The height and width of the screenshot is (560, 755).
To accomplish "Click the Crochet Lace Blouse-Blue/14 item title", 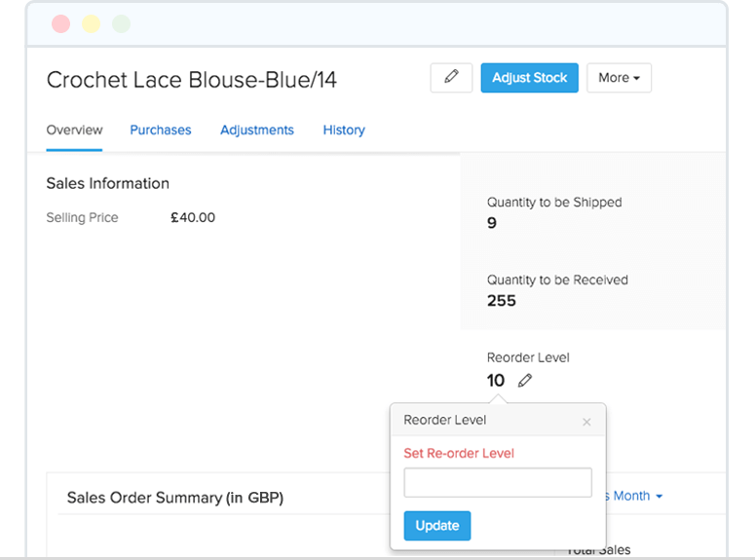I will (x=192, y=80).
